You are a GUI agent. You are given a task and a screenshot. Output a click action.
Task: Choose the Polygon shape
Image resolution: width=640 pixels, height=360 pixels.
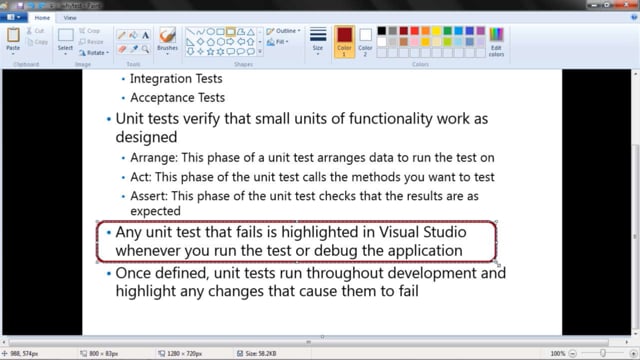pos(241,32)
